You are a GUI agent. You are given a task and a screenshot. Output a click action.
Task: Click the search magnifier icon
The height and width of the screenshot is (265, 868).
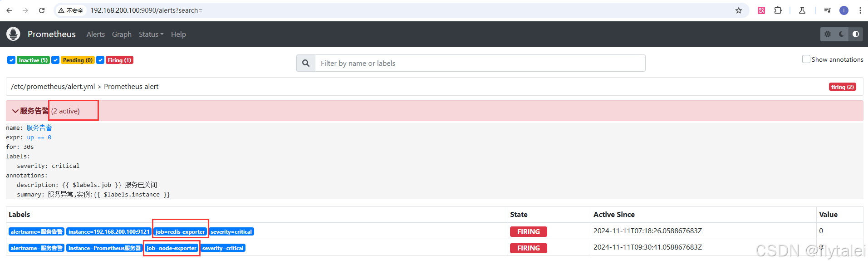point(306,63)
